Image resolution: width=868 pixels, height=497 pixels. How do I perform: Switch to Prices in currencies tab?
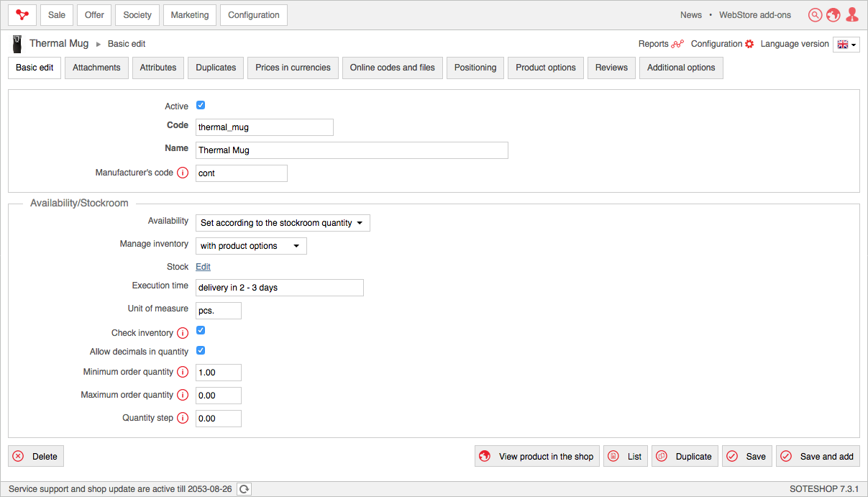(x=293, y=68)
